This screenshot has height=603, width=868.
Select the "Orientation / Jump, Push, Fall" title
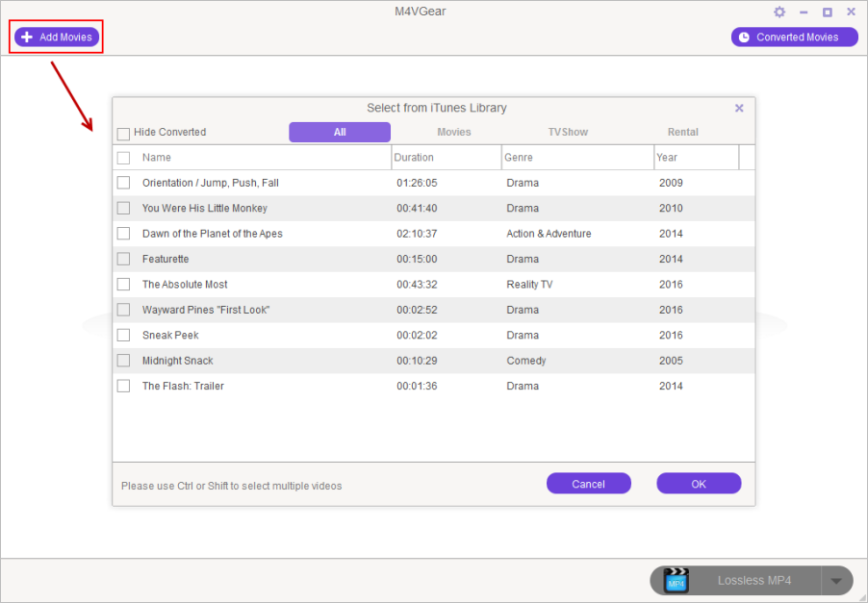[x=211, y=183]
